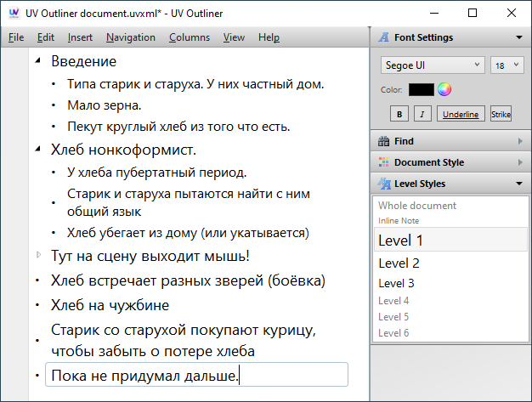Enable Strike text formatting
This screenshot has width=532, height=402.
(x=501, y=114)
